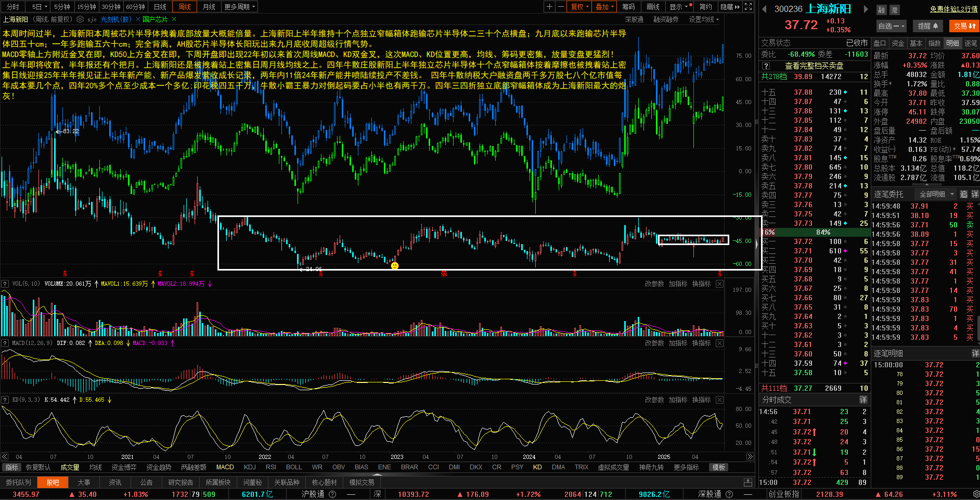The height and width of the screenshot is (500, 980).
Task: Click 换指标 in the KD panel
Action: pyautogui.click(x=701, y=400)
